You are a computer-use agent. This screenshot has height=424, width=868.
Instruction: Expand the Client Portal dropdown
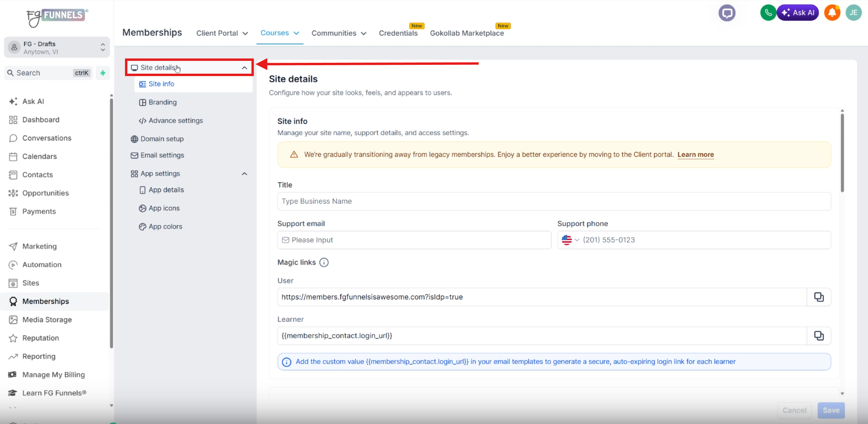pyautogui.click(x=222, y=33)
